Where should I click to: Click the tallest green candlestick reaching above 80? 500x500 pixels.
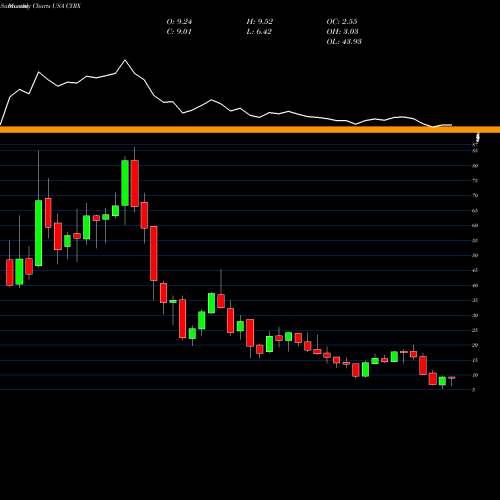125,183
